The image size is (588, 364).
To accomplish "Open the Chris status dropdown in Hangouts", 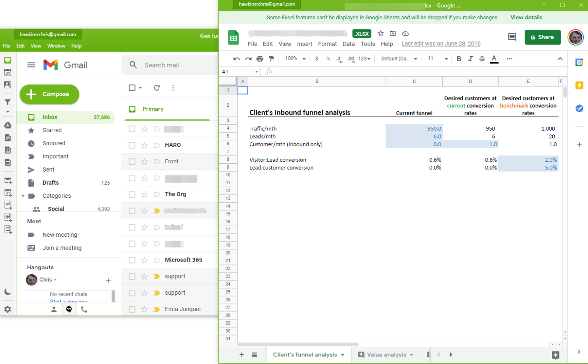I will click(x=55, y=280).
